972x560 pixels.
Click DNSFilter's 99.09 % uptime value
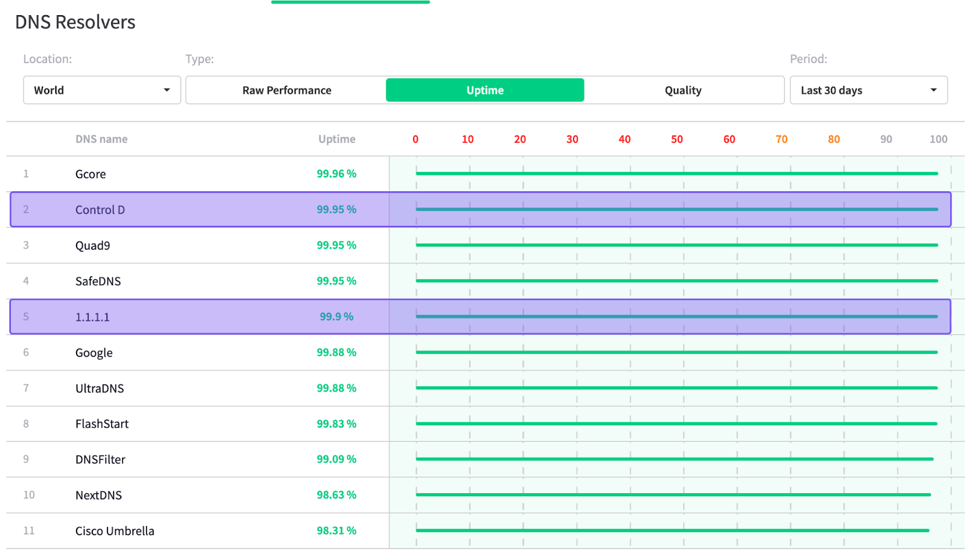pyautogui.click(x=337, y=459)
